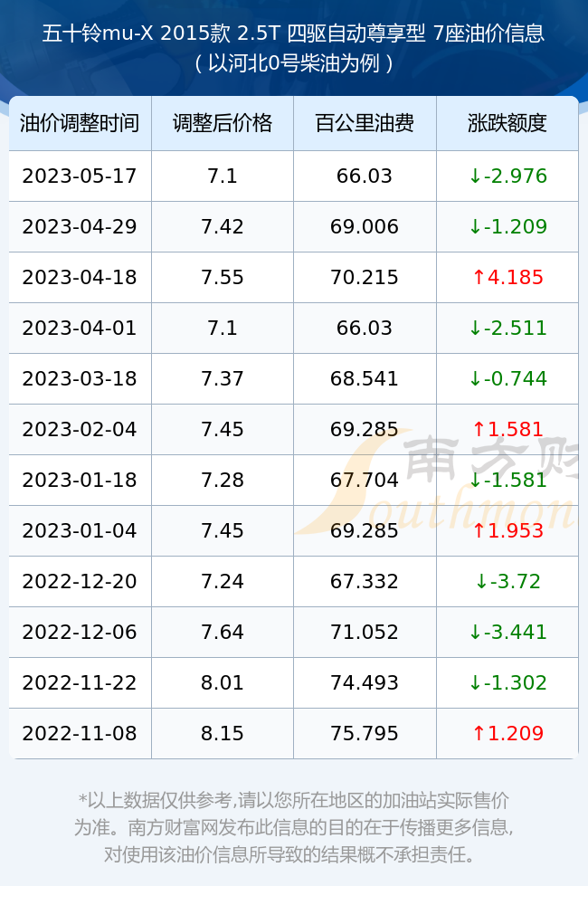
Task: Click the 百公里油费 column header
Action: [x=365, y=123]
